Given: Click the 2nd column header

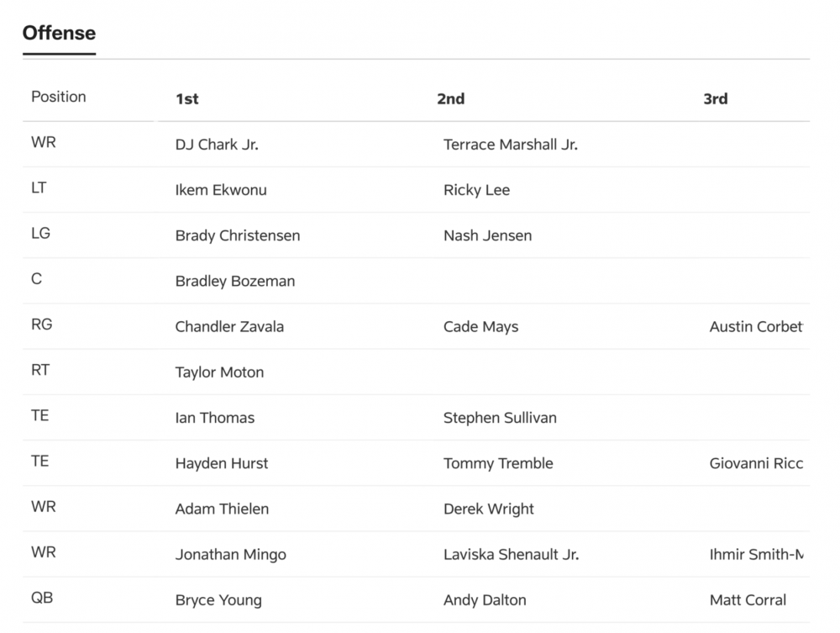Looking at the screenshot, I should click(x=450, y=99).
